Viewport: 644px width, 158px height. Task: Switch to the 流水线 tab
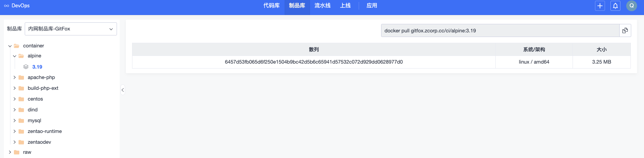coord(322,6)
